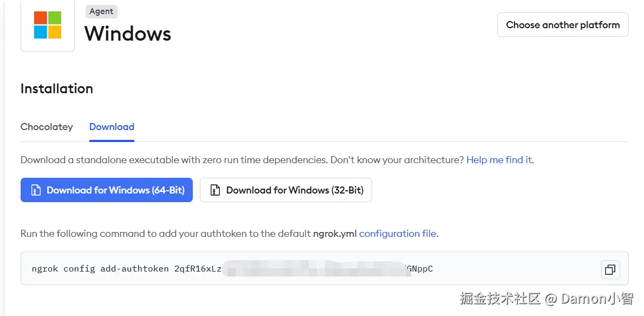This screenshot has height=316, width=644.
Task: Click the zip file icon on 64-Bit download
Action: point(36,190)
